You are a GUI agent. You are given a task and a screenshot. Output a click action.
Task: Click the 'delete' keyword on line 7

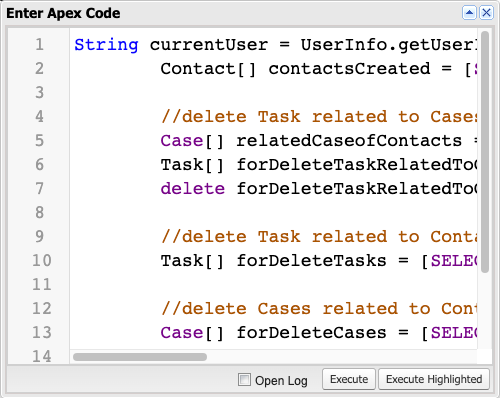pos(193,189)
